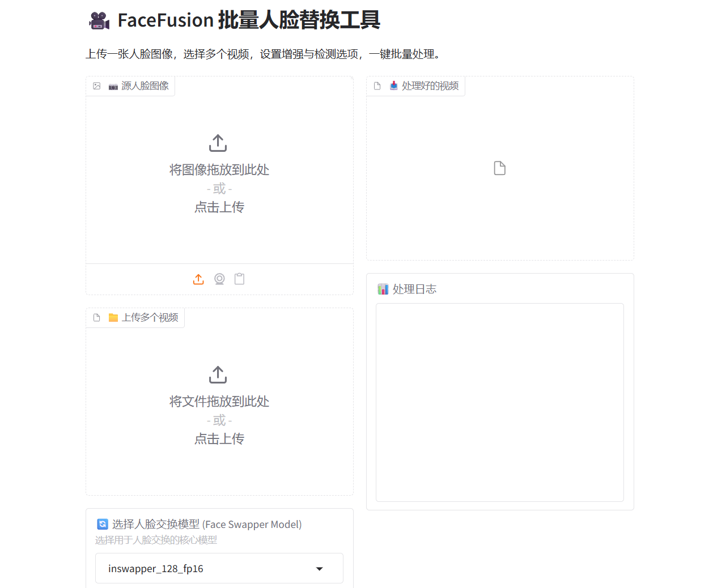Viewport: 713px width, 588px height.
Task: Choose the paste from clipboard icon
Action: 240,279
